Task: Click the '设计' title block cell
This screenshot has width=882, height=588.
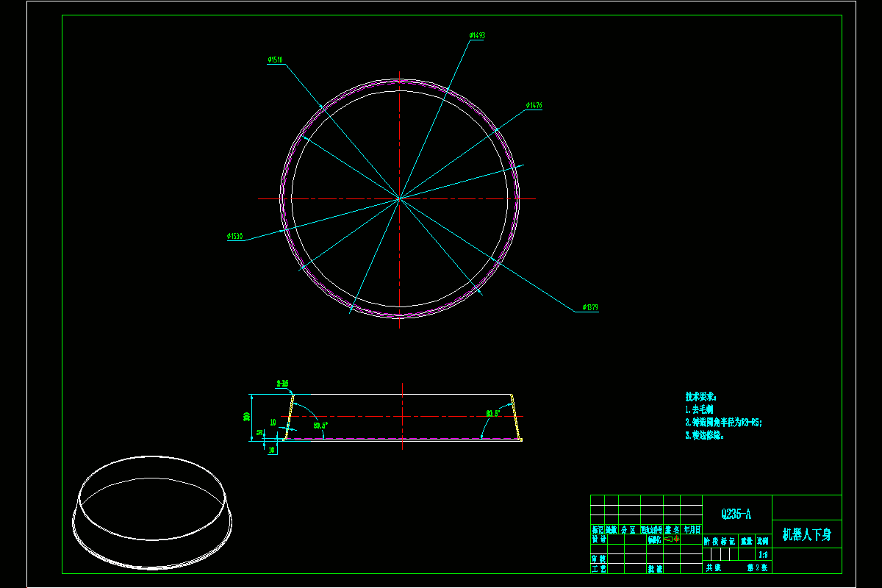Action: (x=599, y=539)
